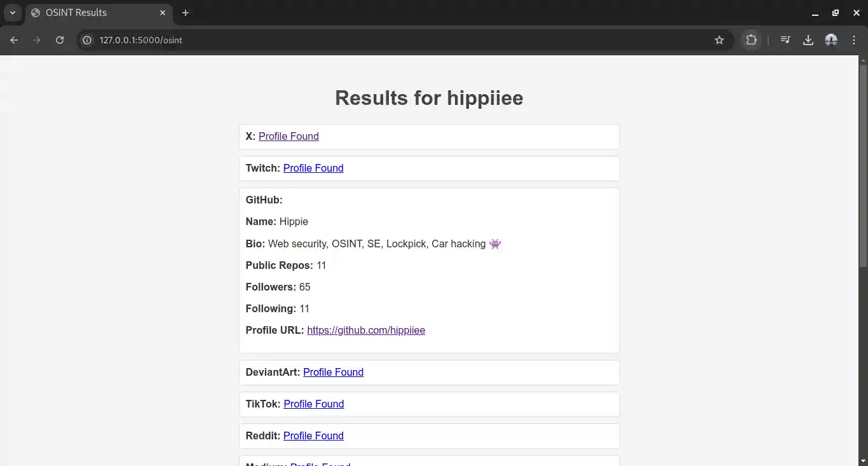Click the 'Reddit:' label
Image resolution: width=868 pixels, height=466 pixels.
pos(263,435)
